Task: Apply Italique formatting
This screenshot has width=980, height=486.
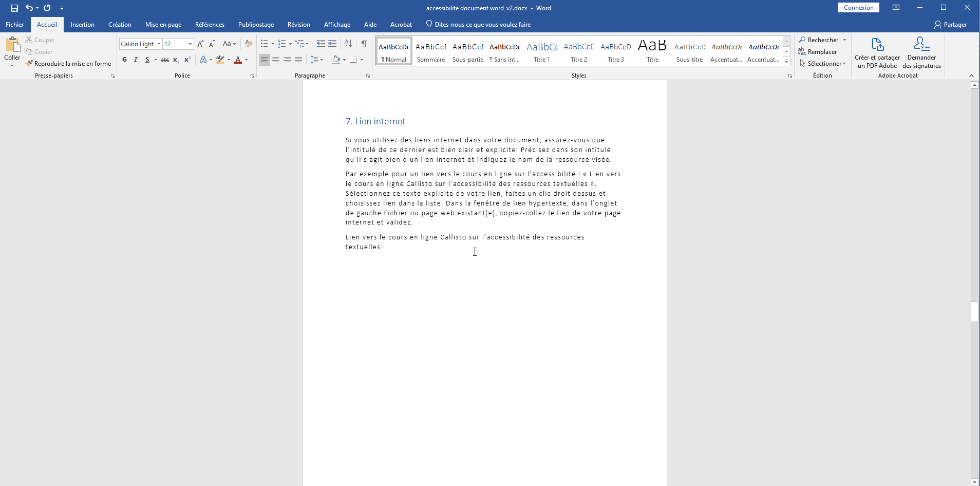Action: point(136,60)
